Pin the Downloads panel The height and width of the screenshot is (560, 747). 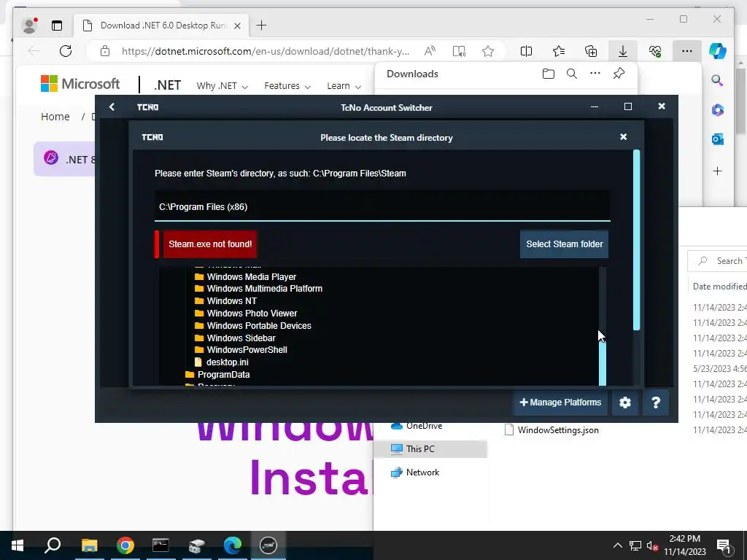click(619, 74)
